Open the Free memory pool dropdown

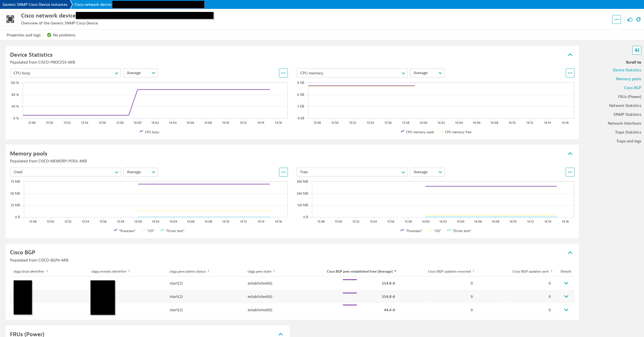352,172
